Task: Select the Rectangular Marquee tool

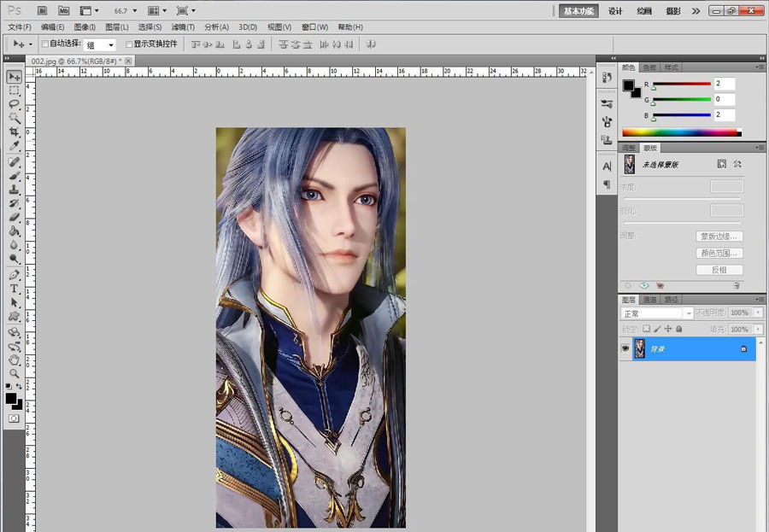Action: 15,90
